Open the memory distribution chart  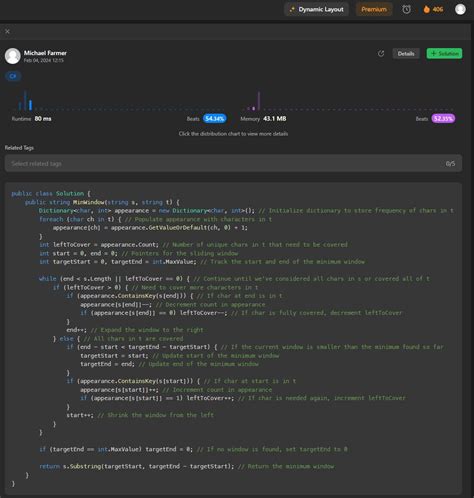[x=347, y=100]
